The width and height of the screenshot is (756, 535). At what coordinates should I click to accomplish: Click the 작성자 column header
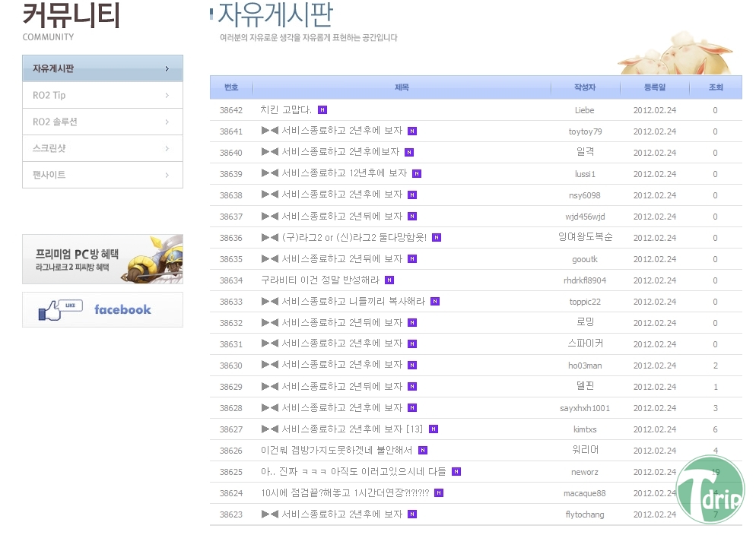(585, 87)
